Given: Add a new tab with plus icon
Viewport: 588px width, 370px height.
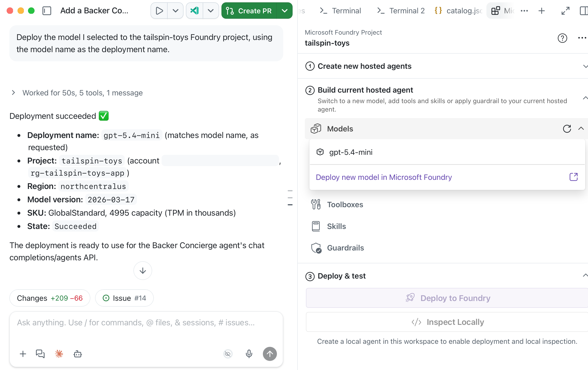Looking at the screenshot, I should [x=542, y=11].
